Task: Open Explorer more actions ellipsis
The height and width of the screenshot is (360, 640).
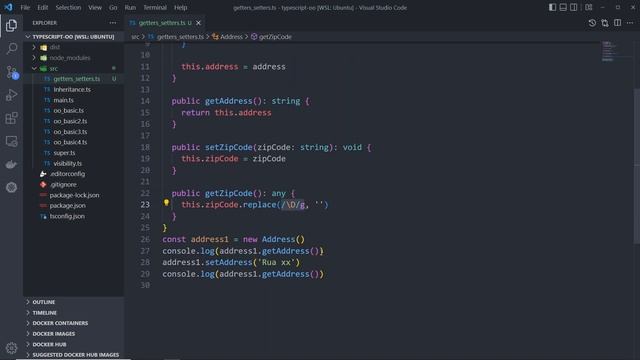Action: 113,23
